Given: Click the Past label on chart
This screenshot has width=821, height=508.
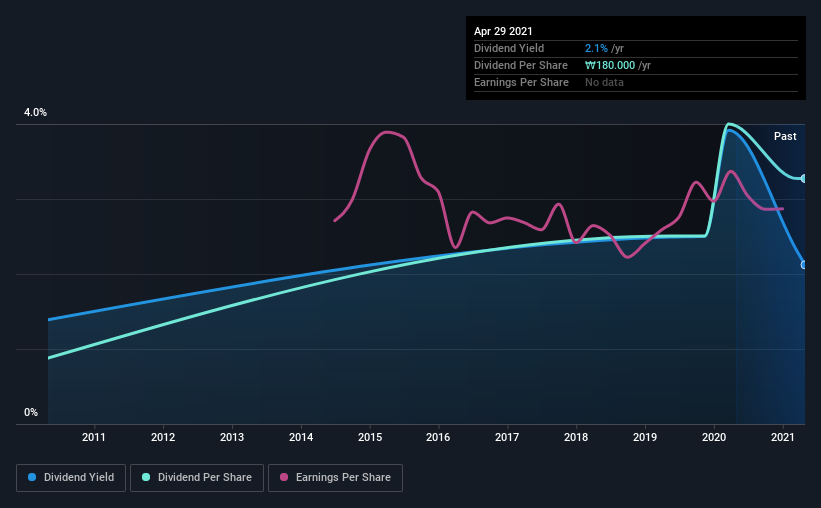Looking at the screenshot, I should [x=785, y=136].
